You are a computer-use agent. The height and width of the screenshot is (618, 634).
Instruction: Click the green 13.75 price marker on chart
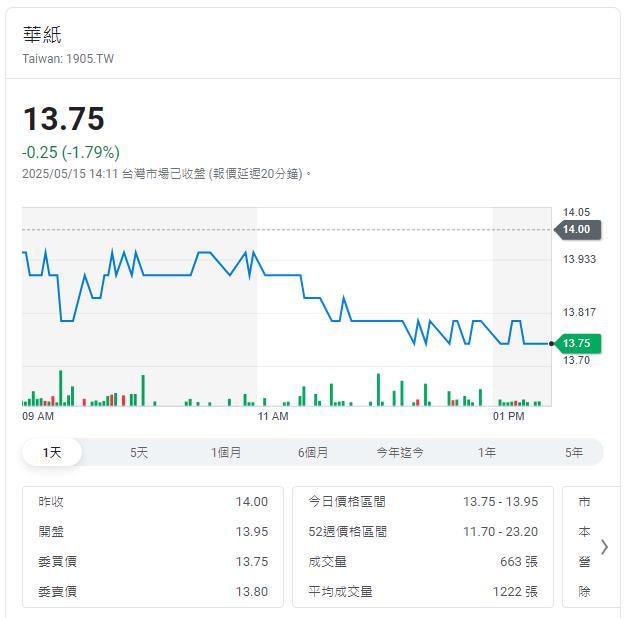pos(577,343)
